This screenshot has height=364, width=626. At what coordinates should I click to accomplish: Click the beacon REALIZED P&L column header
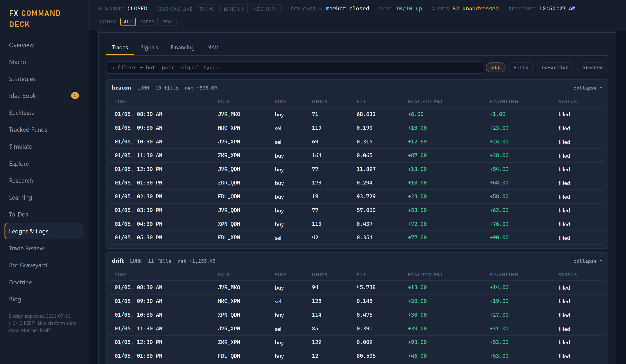click(425, 101)
